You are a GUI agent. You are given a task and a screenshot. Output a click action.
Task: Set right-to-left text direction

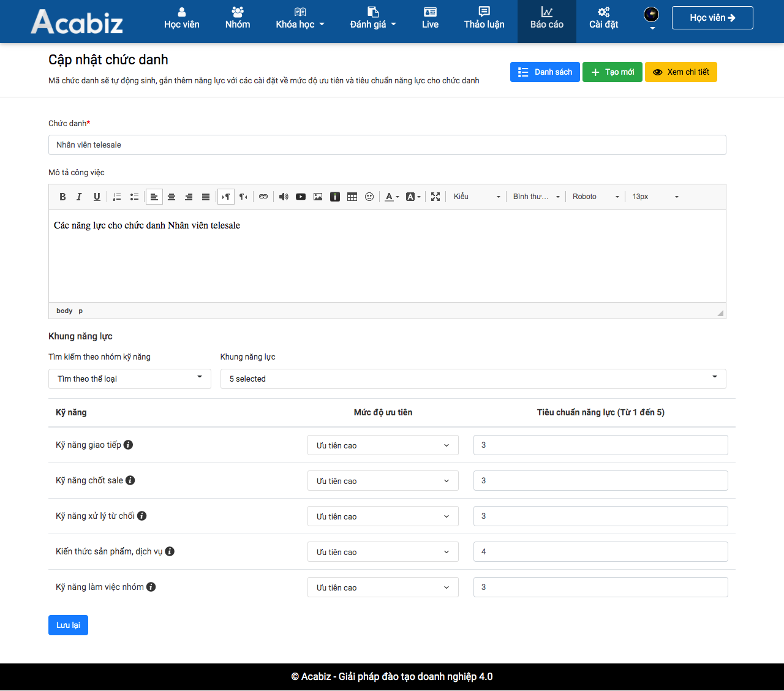pyautogui.click(x=243, y=197)
